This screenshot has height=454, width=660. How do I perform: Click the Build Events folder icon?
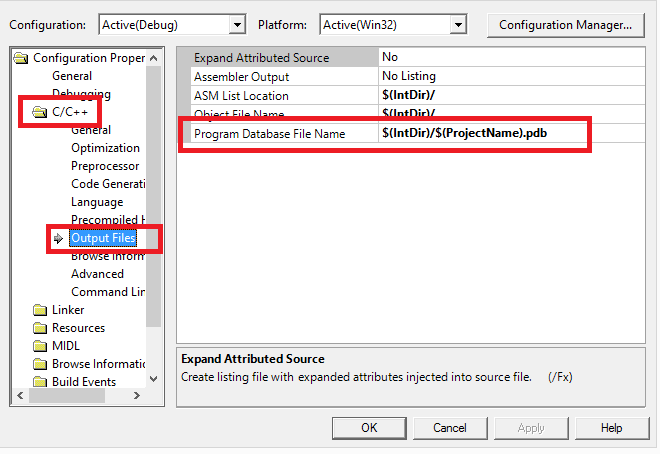[40, 382]
